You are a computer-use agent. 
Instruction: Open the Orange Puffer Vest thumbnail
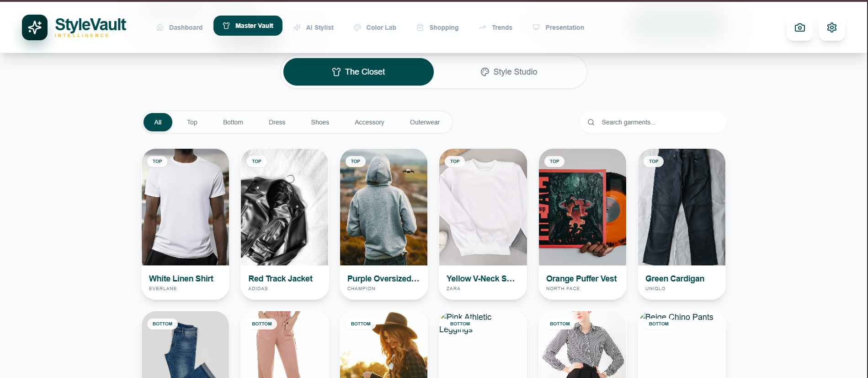click(x=582, y=207)
